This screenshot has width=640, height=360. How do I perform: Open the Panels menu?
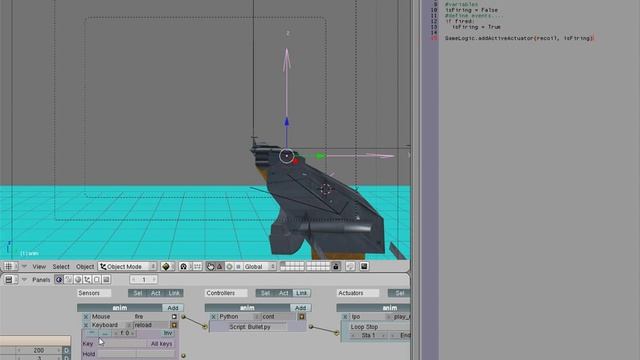[x=41, y=280]
